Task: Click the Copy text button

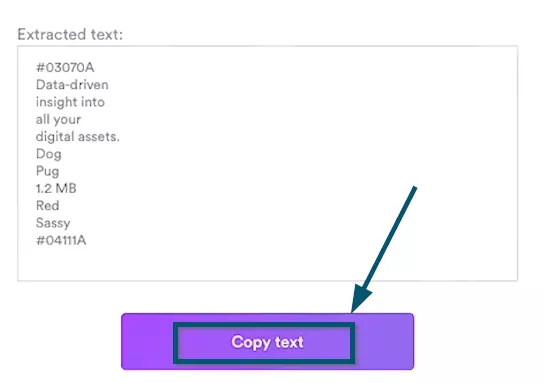Action: (267, 342)
